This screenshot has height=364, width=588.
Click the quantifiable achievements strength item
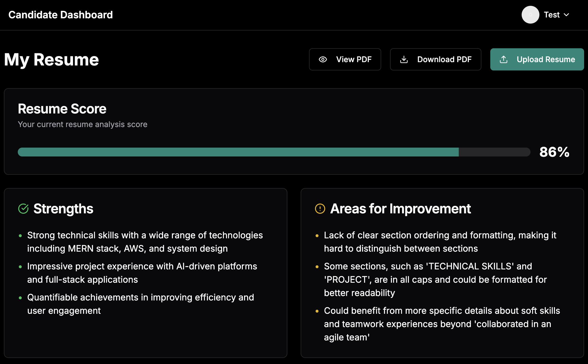[140, 304]
